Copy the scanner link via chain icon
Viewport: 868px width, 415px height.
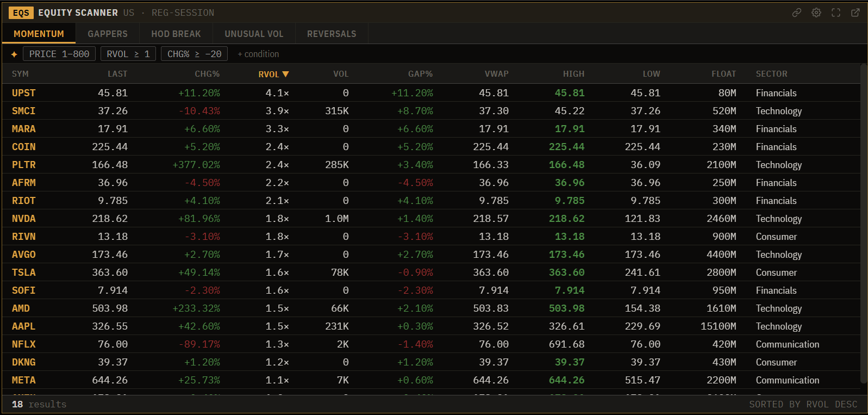pyautogui.click(x=797, y=13)
